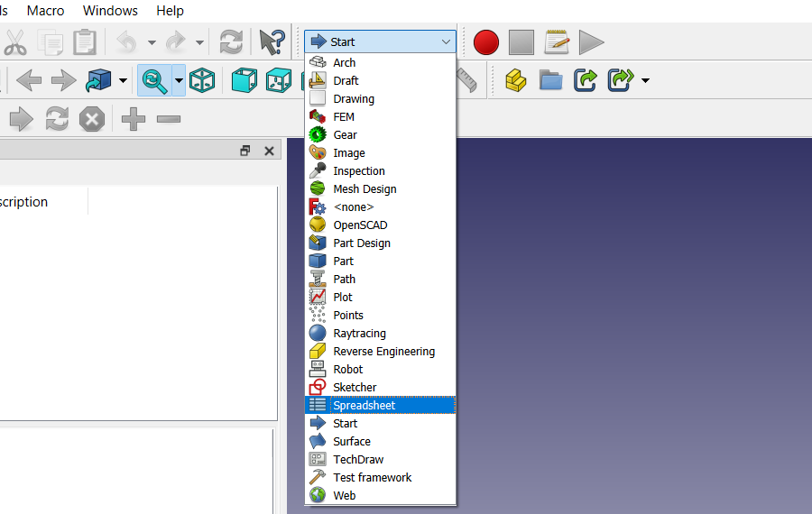Choose the OpenSCAD workbench
This screenshot has height=514, width=812.
coord(380,225)
